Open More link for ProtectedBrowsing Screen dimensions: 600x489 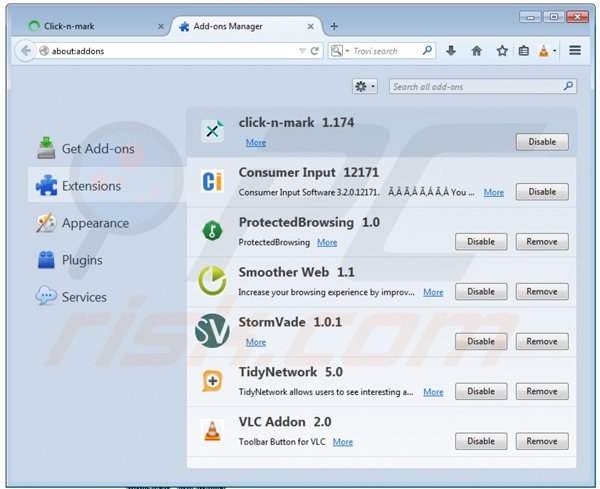327,242
